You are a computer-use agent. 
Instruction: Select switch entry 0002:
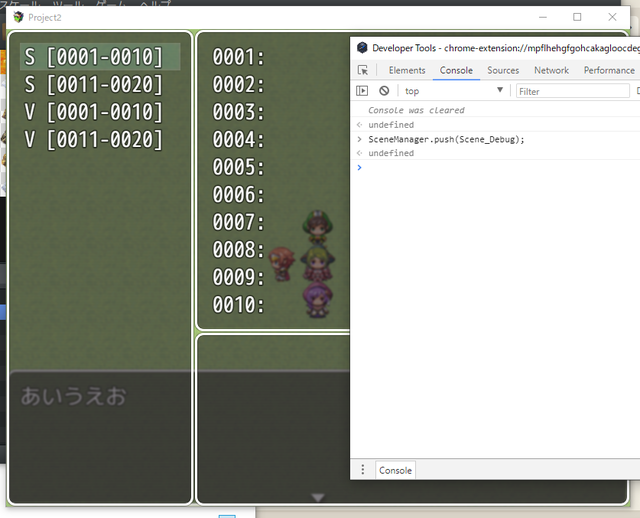tap(238, 84)
